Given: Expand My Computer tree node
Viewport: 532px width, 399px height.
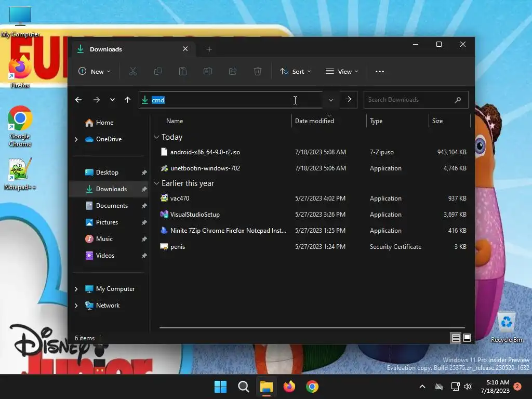Looking at the screenshot, I should [x=76, y=289].
